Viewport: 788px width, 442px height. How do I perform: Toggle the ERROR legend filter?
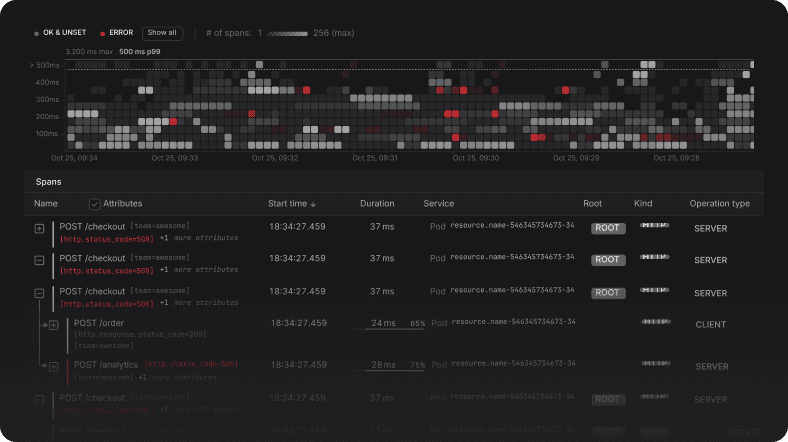117,33
